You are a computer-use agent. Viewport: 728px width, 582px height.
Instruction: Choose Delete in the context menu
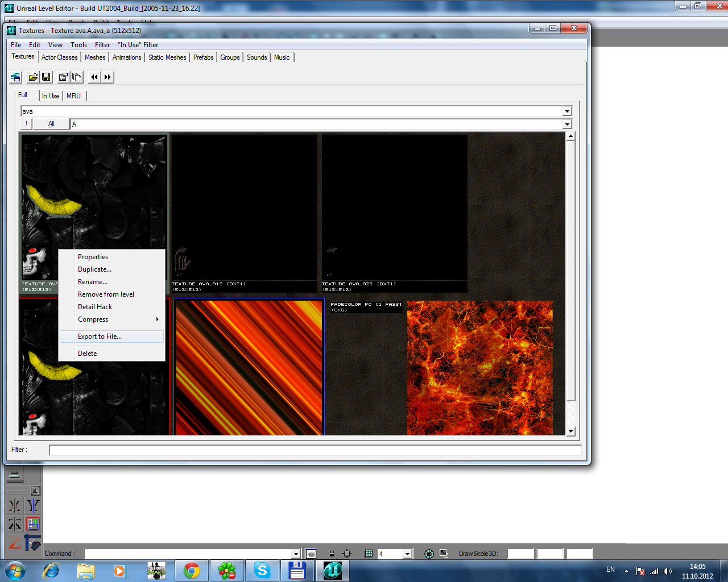(x=112, y=354)
